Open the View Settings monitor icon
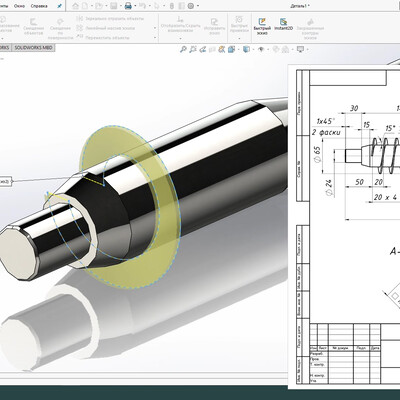 [x=300, y=49]
